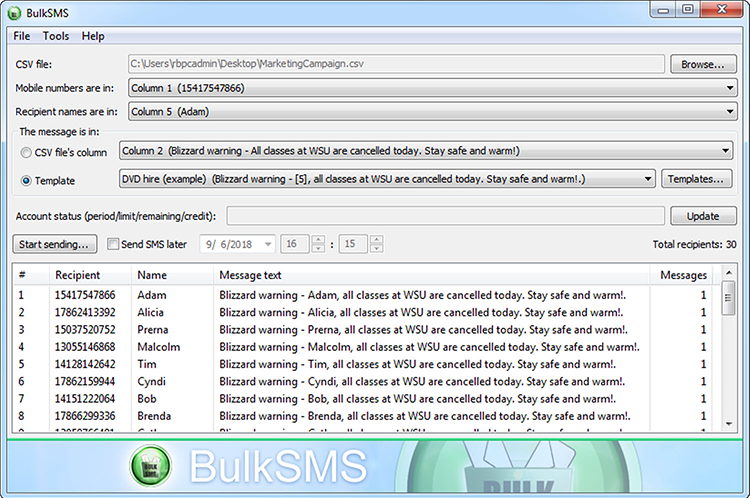This screenshot has height=498, width=750.
Task: Click the recipient list scroll up arrow
Action: tap(728, 273)
